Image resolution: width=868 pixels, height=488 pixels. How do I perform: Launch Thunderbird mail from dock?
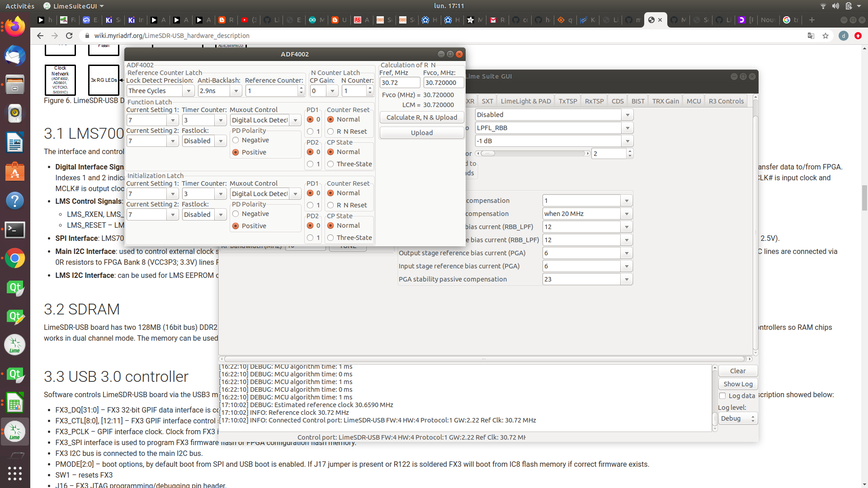pos(15,56)
